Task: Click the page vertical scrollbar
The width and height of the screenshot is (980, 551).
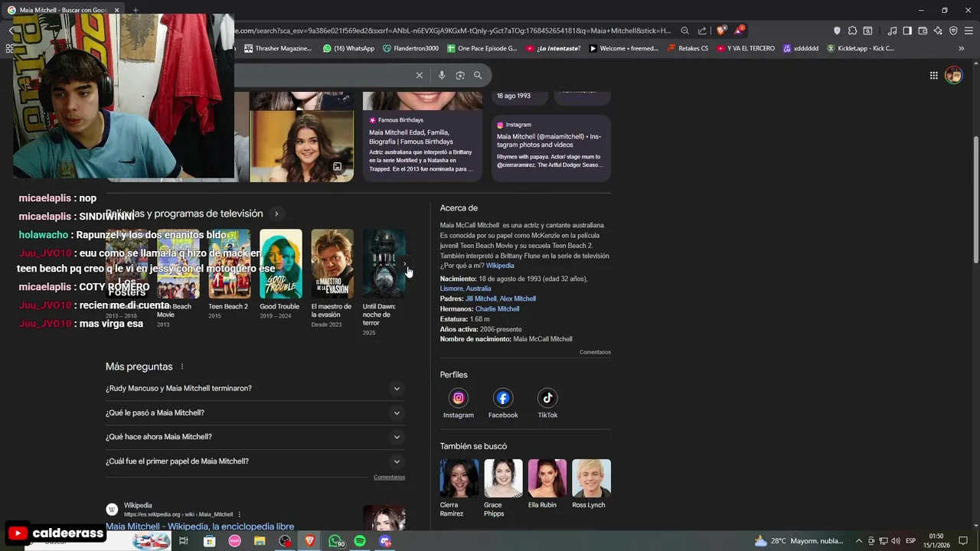Action: [x=975, y=201]
